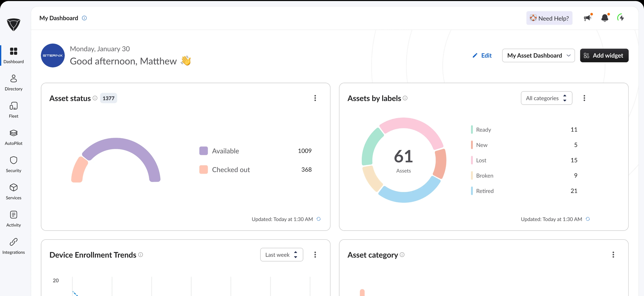644x296 pixels.
Task: Click the Need Help? button
Action: pyautogui.click(x=549, y=18)
